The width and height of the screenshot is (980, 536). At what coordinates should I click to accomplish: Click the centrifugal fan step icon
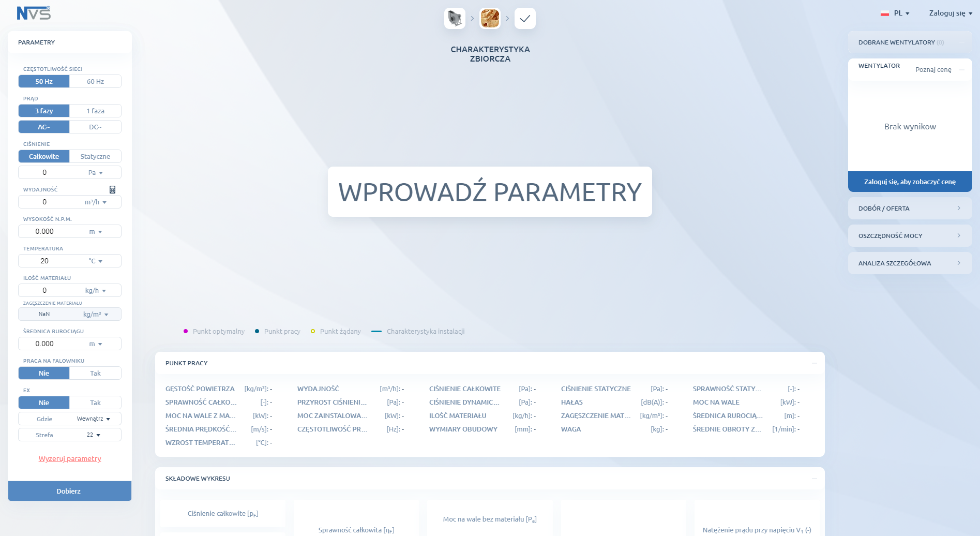[455, 18]
